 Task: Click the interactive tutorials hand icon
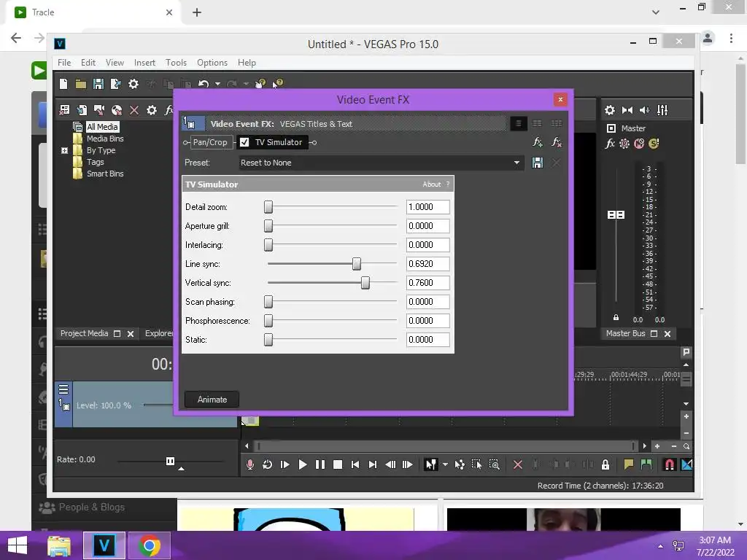point(260,84)
